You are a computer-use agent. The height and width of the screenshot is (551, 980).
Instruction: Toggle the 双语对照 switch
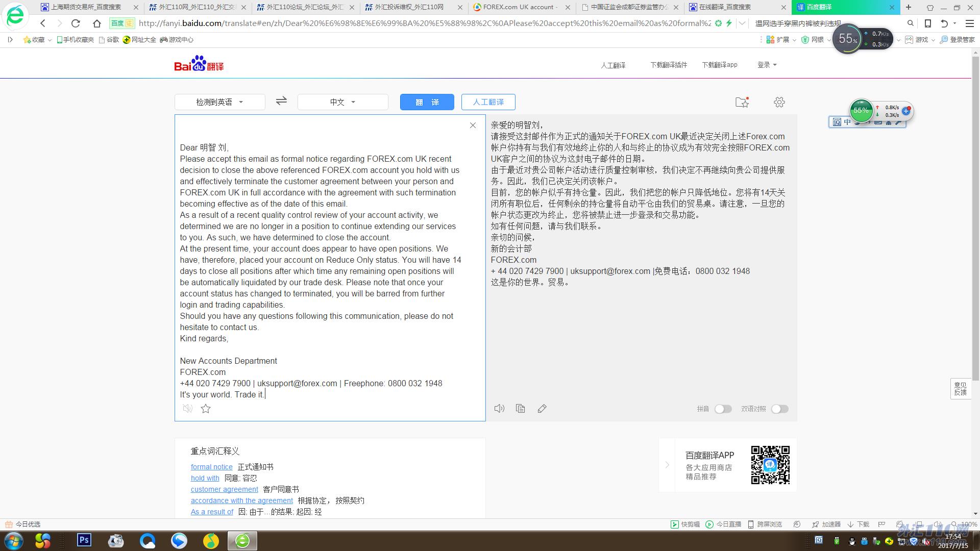(x=780, y=409)
